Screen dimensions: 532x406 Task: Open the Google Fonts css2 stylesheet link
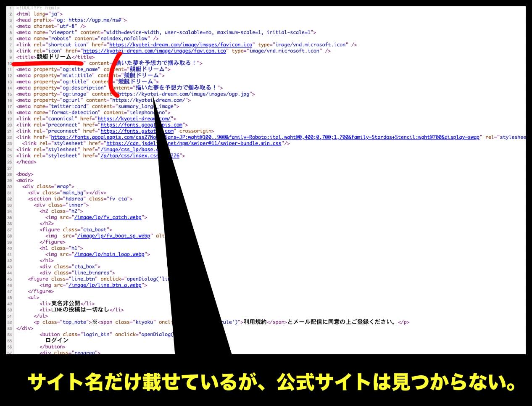click(x=265, y=137)
